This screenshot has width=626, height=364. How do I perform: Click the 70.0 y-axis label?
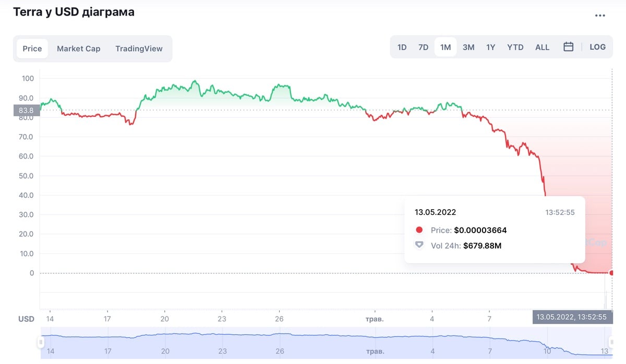coord(26,137)
